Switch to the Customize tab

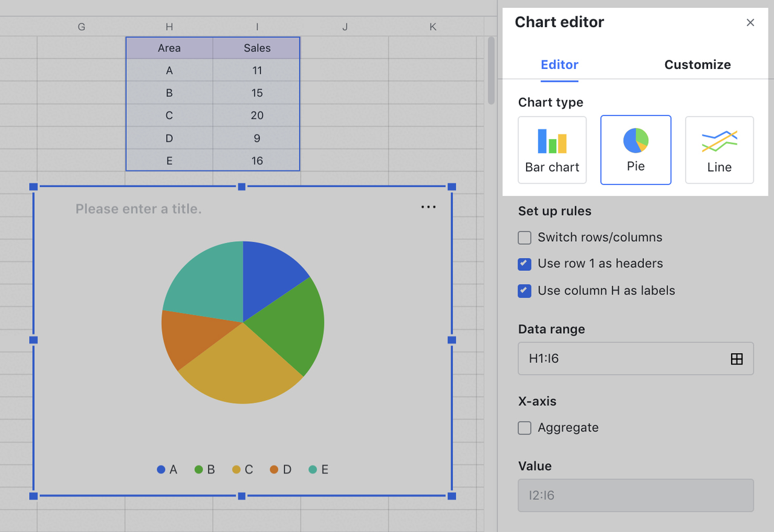tap(697, 65)
